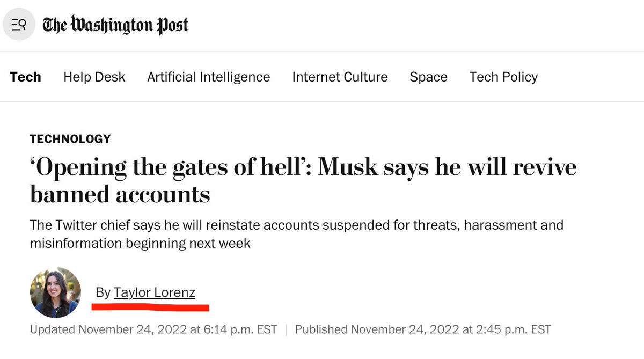Click 'banned accounts' in the headline

click(120, 194)
